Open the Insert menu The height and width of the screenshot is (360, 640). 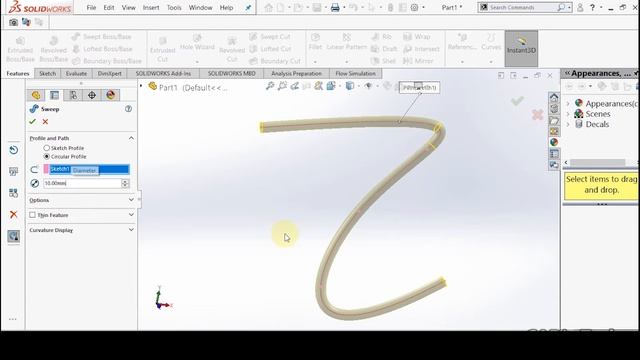(151, 7)
